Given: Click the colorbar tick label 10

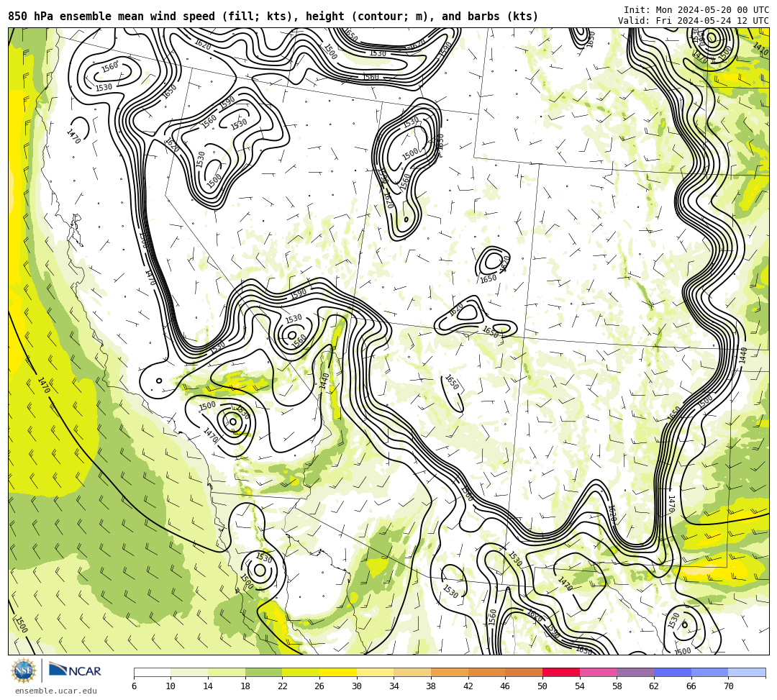Looking at the screenshot, I should [x=171, y=686].
